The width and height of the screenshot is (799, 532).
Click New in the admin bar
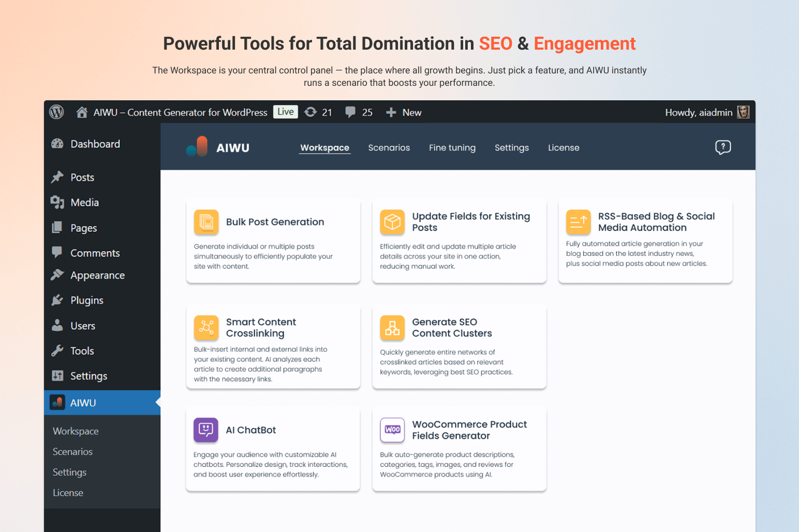coord(412,112)
